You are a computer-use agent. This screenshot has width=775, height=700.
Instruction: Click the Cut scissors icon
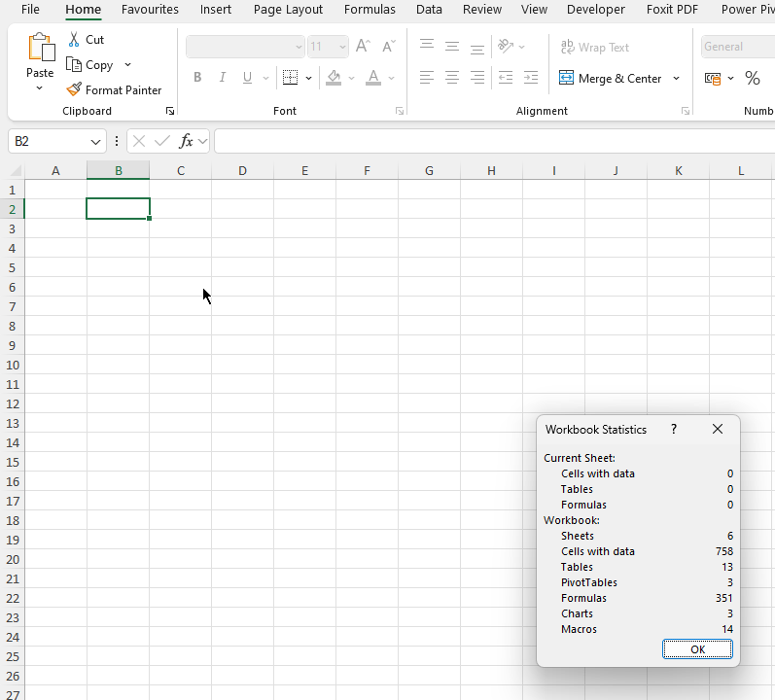pyautogui.click(x=74, y=40)
